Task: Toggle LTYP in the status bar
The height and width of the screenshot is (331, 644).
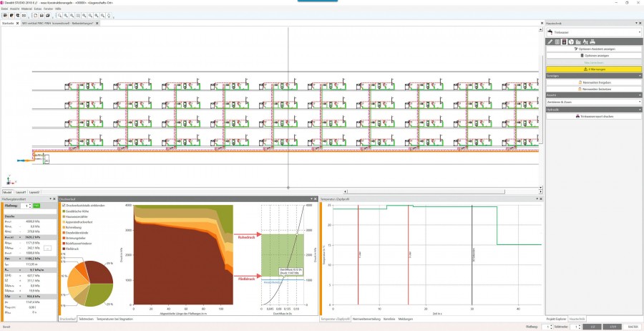Action: point(613,327)
